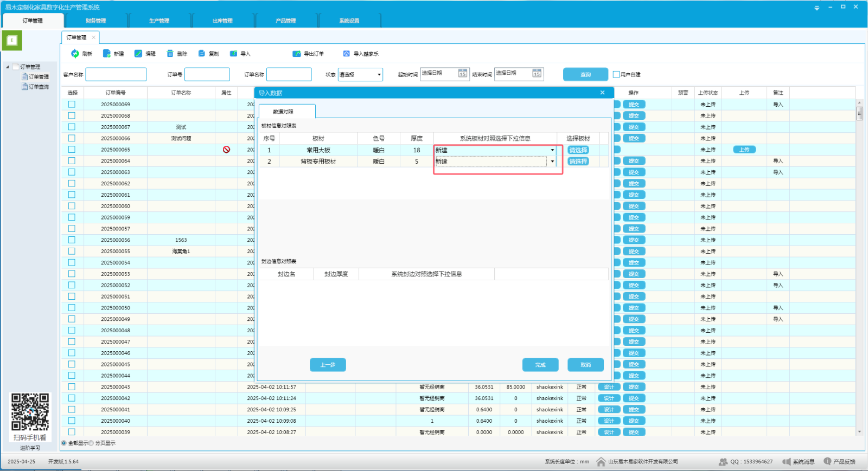Switch to 生产管理 main tab
Screen dimensions: 868x471
159,21
